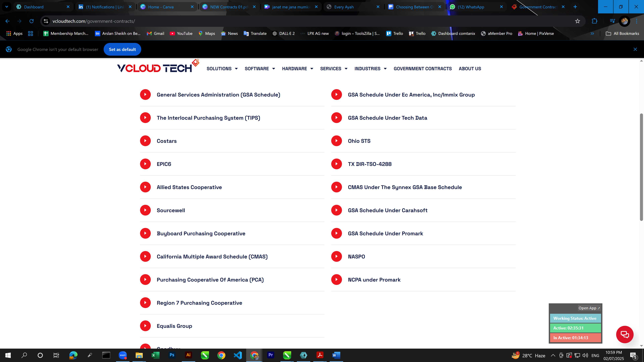The height and width of the screenshot is (362, 644).
Task: Open Adobe Acrobat from the taskbar
Action: coord(320,355)
